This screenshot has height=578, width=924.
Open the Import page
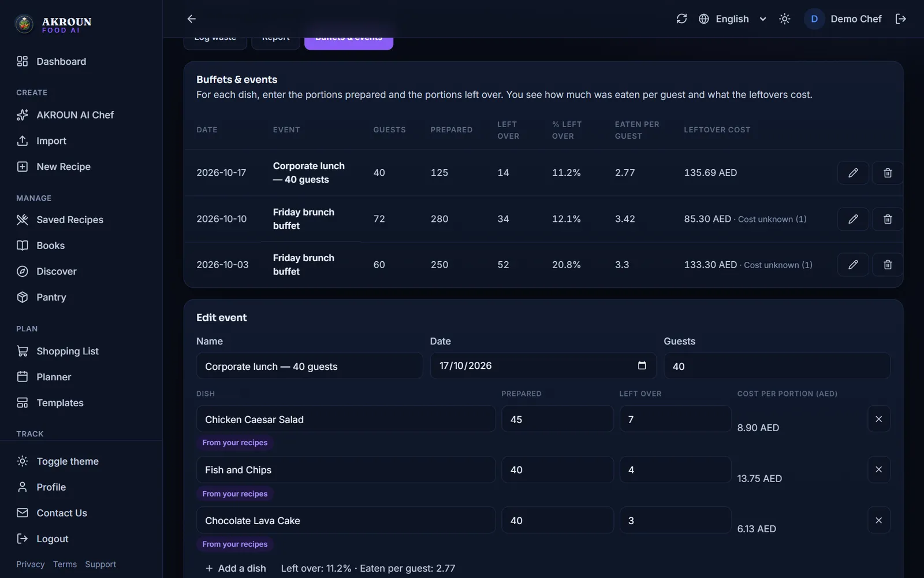81,141
